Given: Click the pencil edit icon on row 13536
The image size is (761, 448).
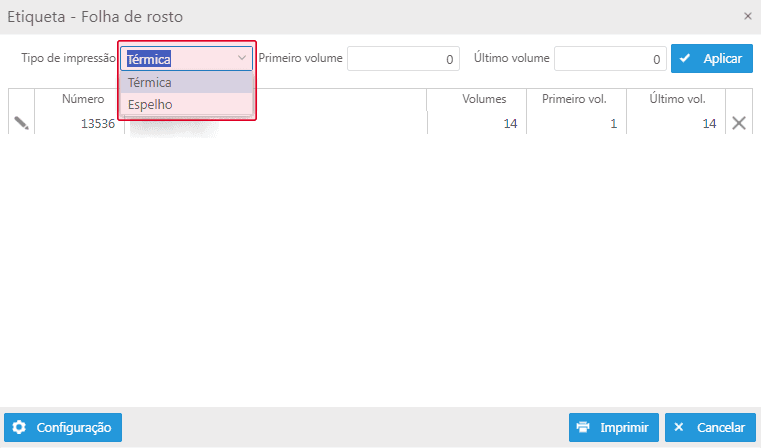Looking at the screenshot, I should click(x=21, y=123).
